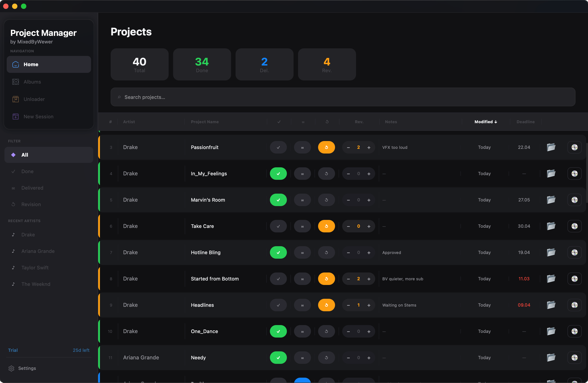Open the Albums page in sidebar
The width and height of the screenshot is (588, 383).
(32, 82)
